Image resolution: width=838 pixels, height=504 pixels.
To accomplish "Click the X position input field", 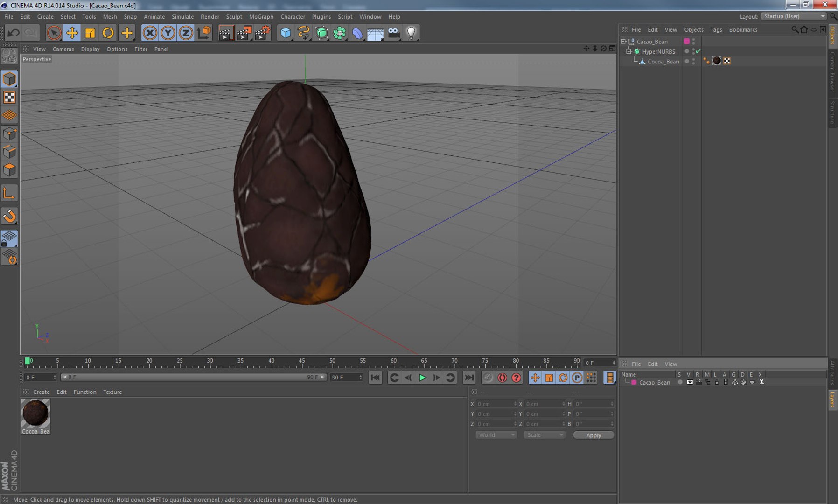I will [x=496, y=404].
